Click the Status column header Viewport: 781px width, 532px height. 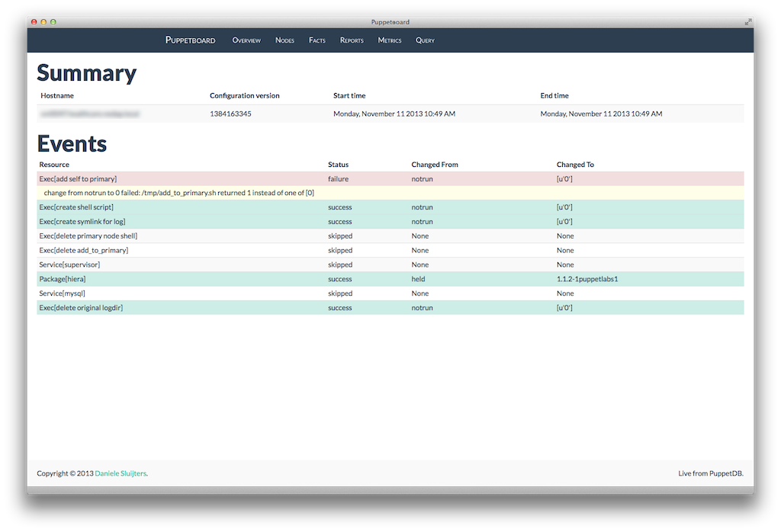338,164
